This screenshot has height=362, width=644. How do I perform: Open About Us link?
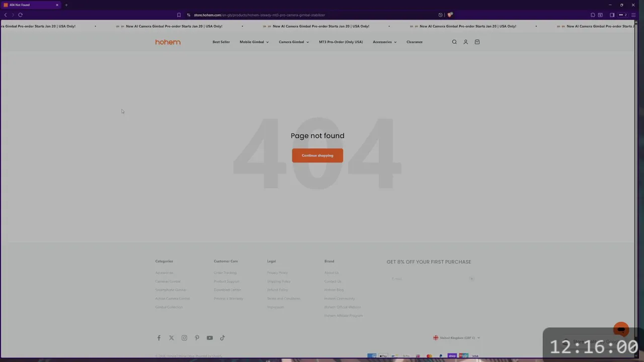332,273
